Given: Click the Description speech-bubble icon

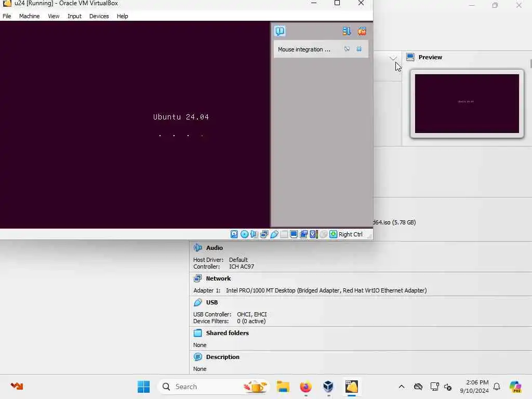Looking at the screenshot, I should point(198,357).
